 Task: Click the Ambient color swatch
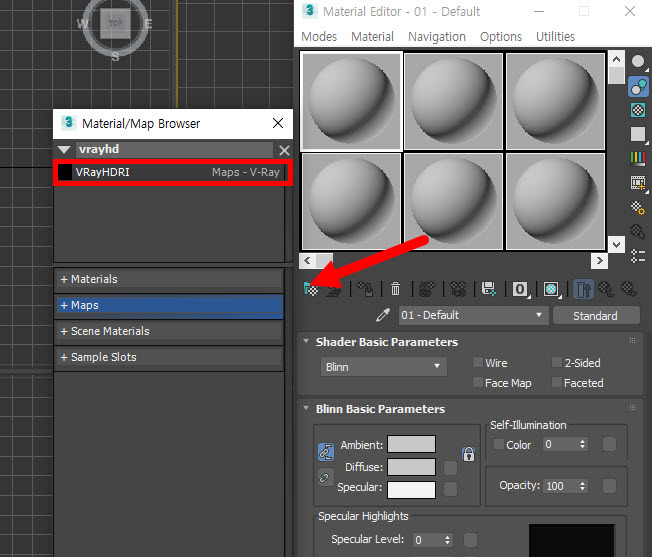(411, 444)
